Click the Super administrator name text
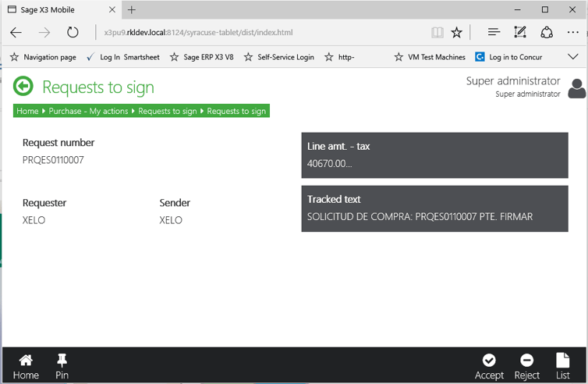588x384 pixels. (513, 81)
